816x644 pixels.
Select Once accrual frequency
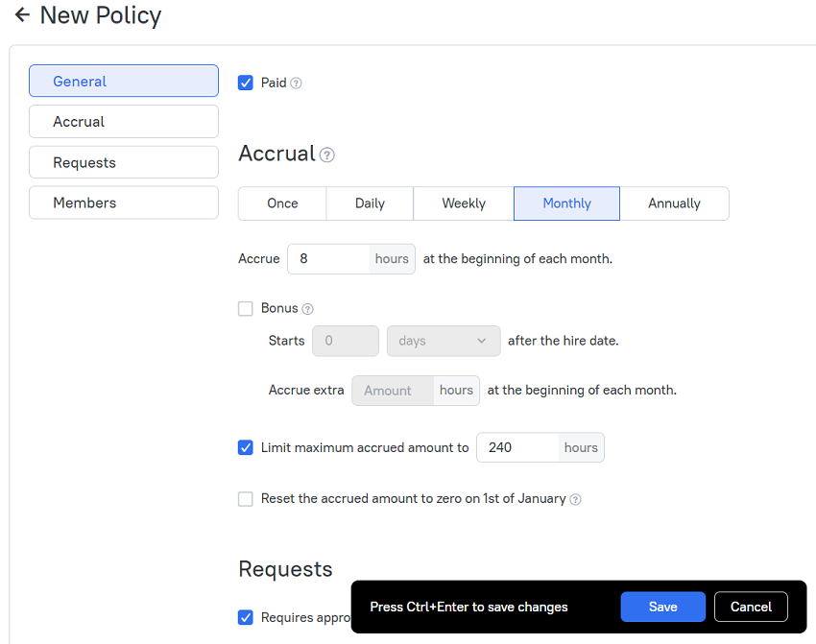[282, 203]
